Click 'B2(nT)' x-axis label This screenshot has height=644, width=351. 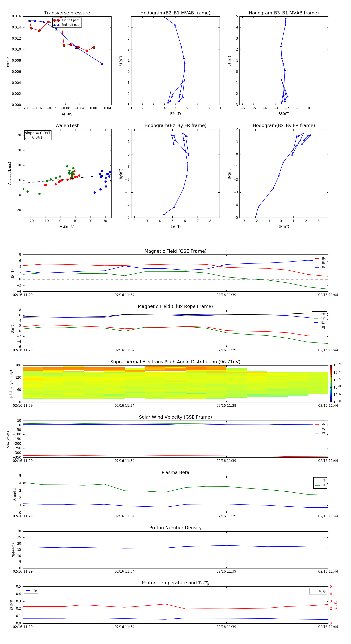coord(175,114)
